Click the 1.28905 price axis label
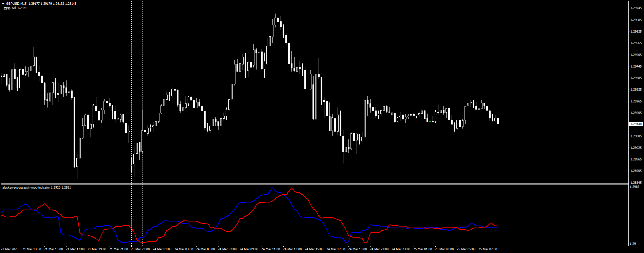This screenshot has width=644, height=253. (636, 171)
